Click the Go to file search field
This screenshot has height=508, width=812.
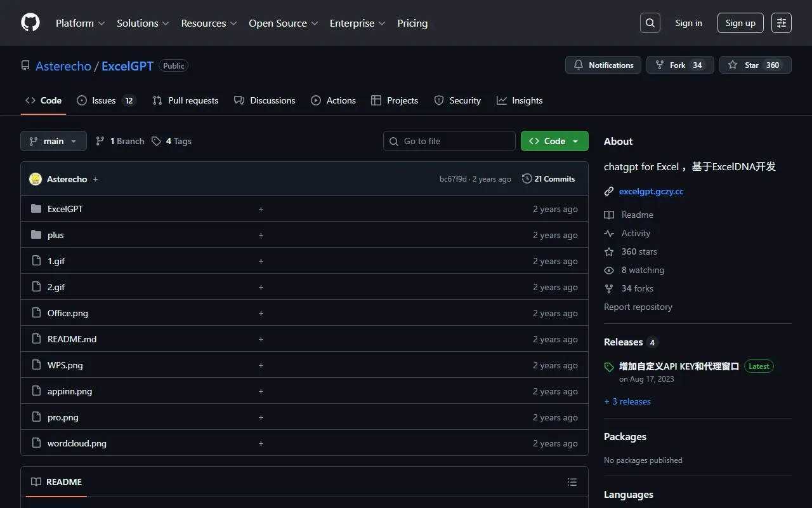(x=449, y=141)
